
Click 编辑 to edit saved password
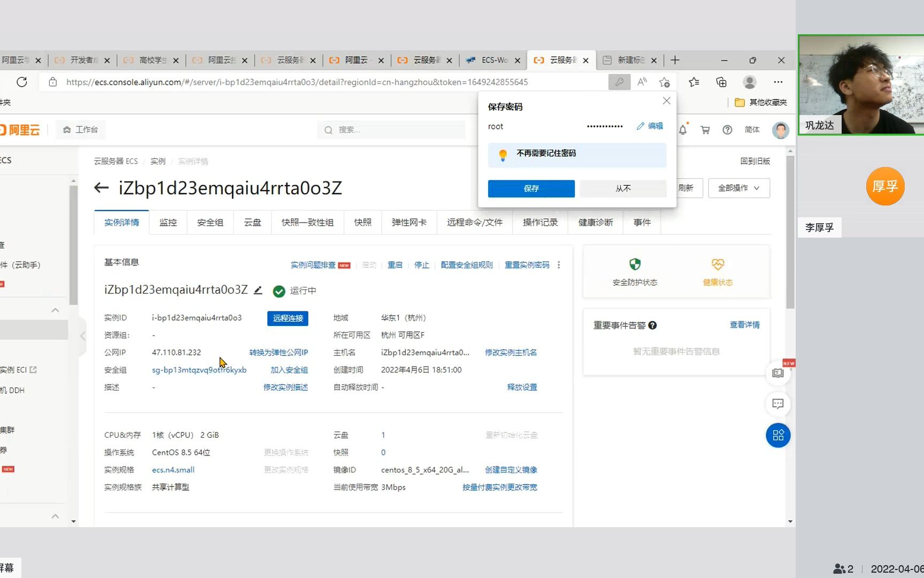(650, 126)
